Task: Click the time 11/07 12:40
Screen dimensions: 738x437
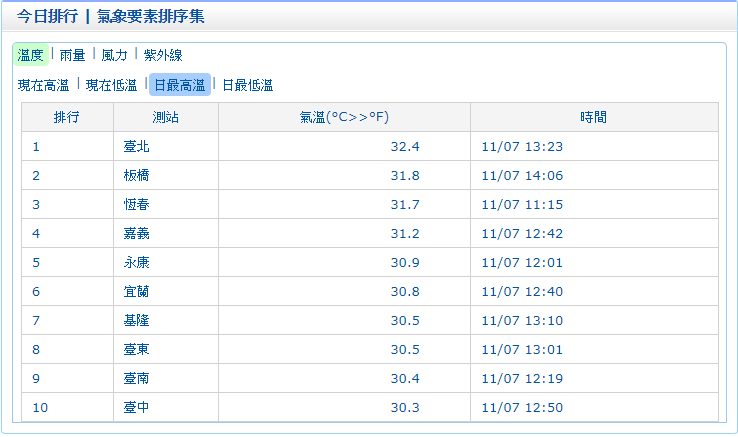Action: tap(522, 291)
